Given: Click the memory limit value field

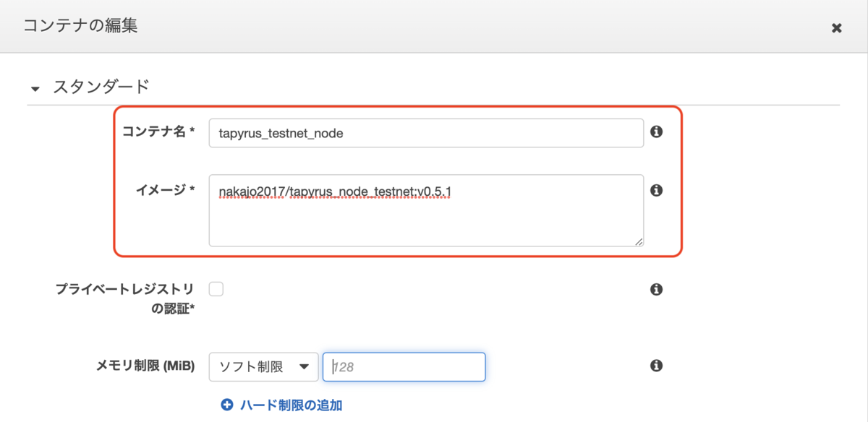Looking at the screenshot, I should [404, 366].
